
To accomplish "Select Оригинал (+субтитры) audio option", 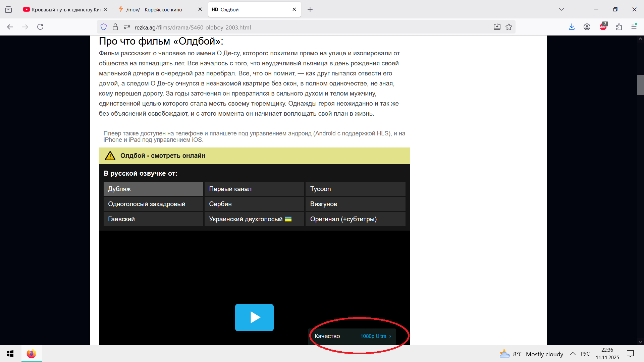I will pos(355,219).
